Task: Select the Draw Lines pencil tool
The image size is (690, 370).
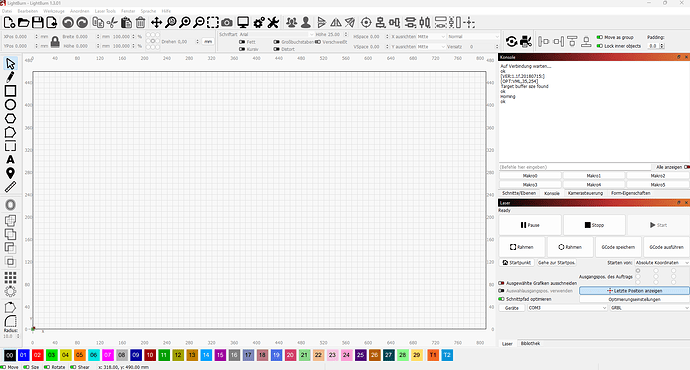Action: pyautogui.click(x=10, y=77)
